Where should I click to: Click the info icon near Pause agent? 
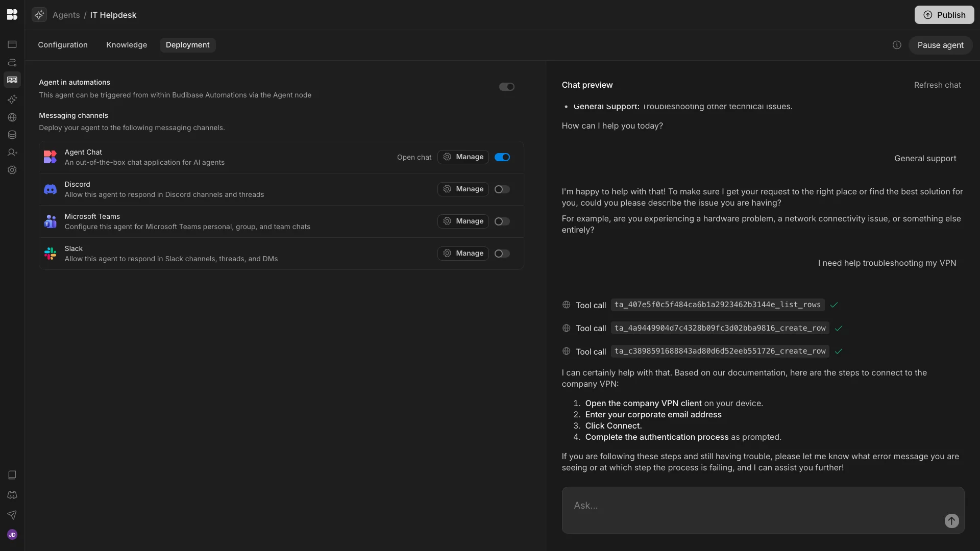[x=897, y=45]
